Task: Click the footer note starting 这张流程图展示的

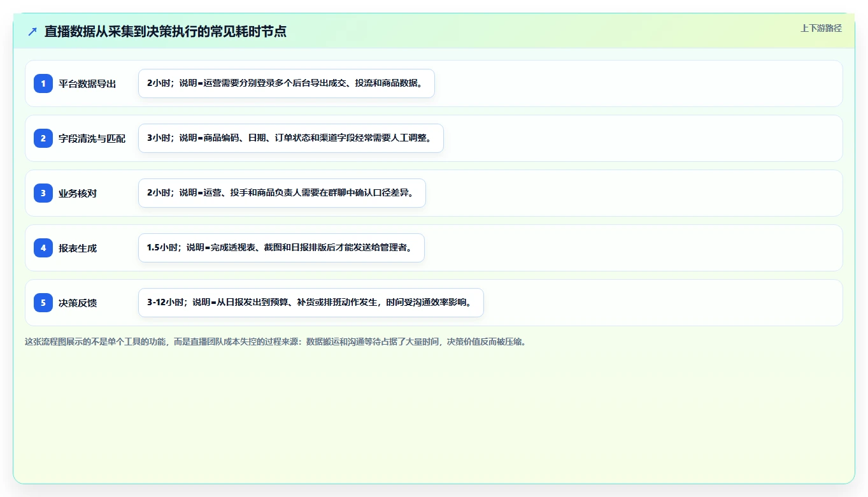Action: tap(276, 342)
